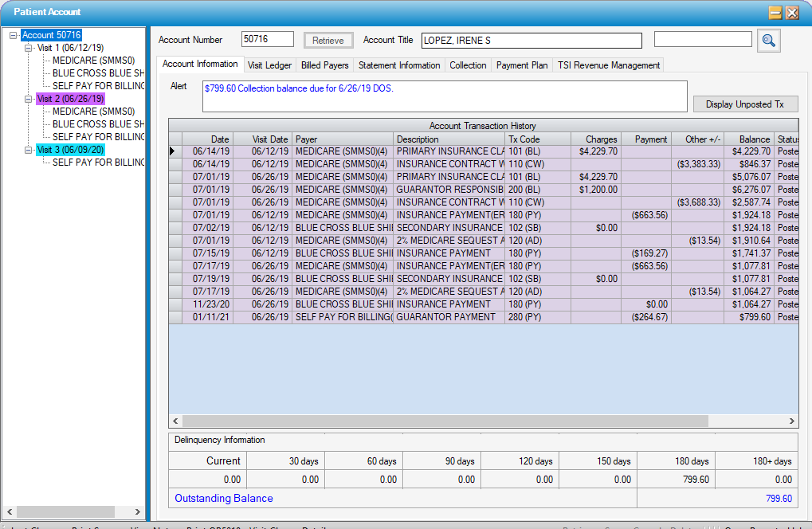The width and height of the screenshot is (812, 529).
Task: Switch to the Visit Ledger tab
Action: (269, 65)
